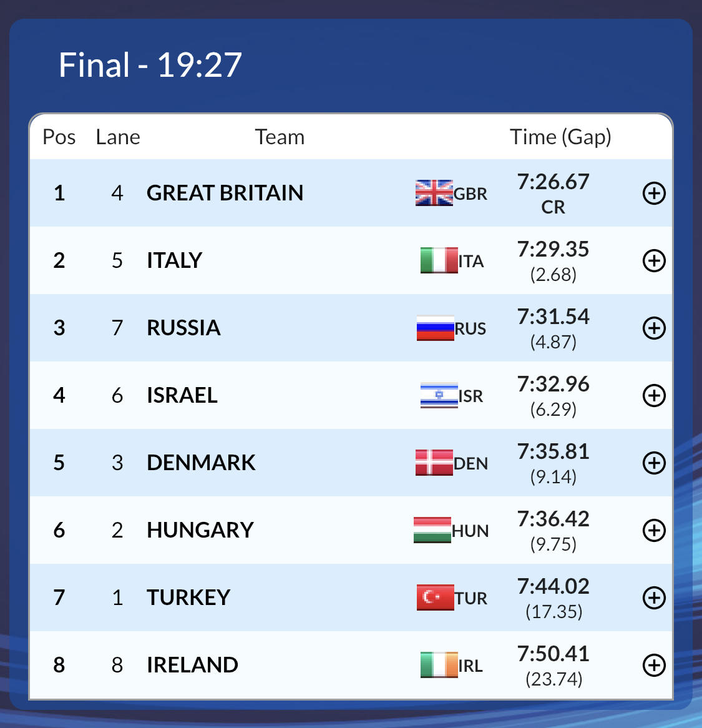Click the Great Britain Union Jack flag
The image size is (702, 728).
coord(434,193)
